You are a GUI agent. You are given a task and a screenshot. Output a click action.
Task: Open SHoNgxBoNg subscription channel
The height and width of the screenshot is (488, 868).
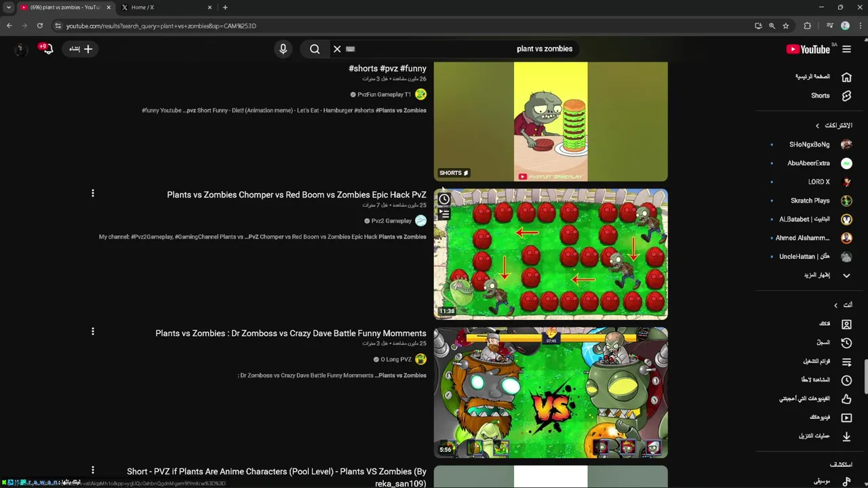pos(812,144)
